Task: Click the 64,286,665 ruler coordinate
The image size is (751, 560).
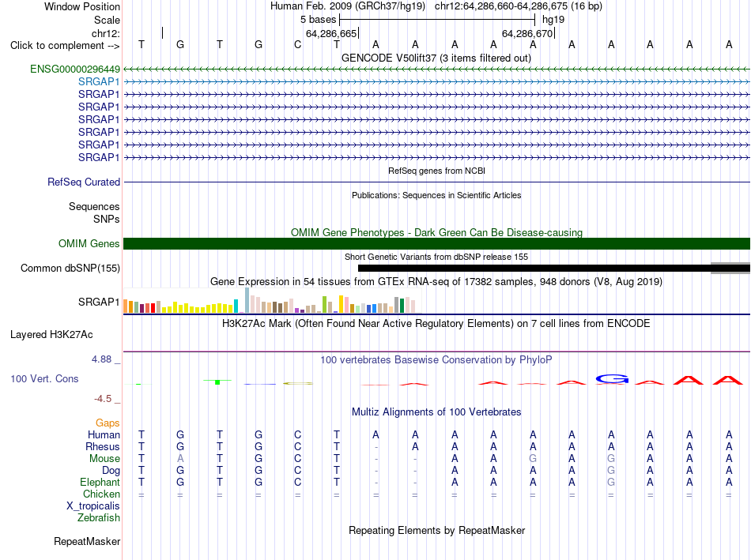Action: (x=331, y=33)
